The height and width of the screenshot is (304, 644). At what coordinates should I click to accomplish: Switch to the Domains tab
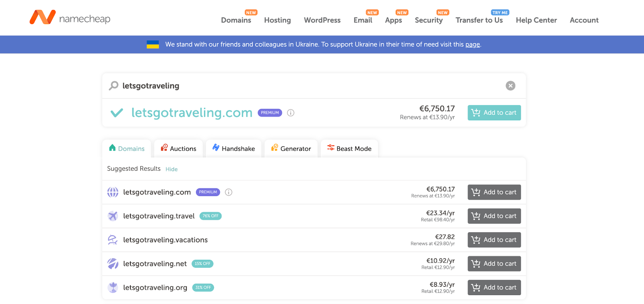127,149
